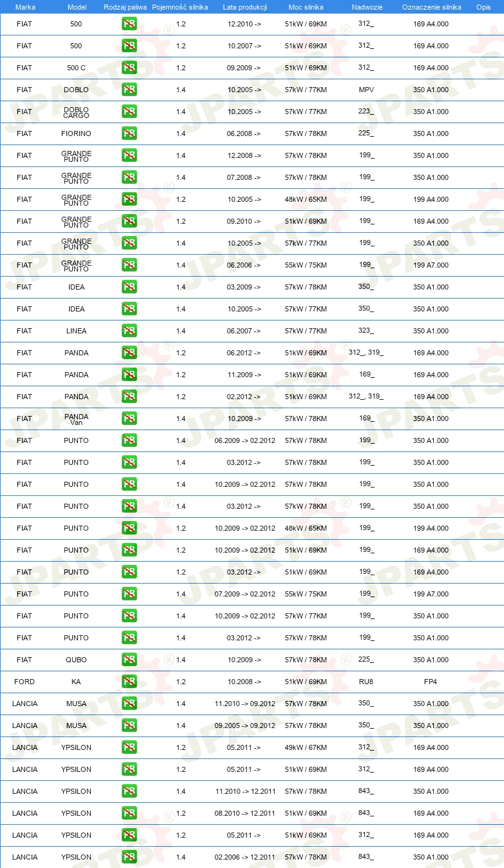Click the FORD brand cell

(24, 682)
